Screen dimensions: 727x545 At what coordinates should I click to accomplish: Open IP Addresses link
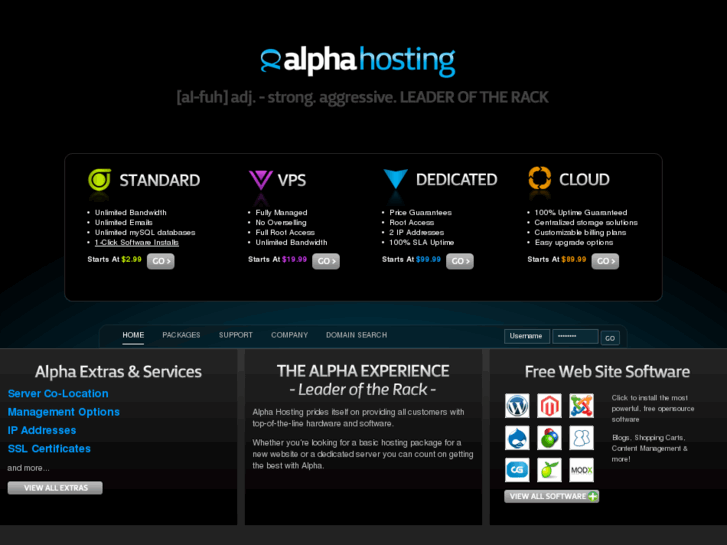(x=42, y=430)
